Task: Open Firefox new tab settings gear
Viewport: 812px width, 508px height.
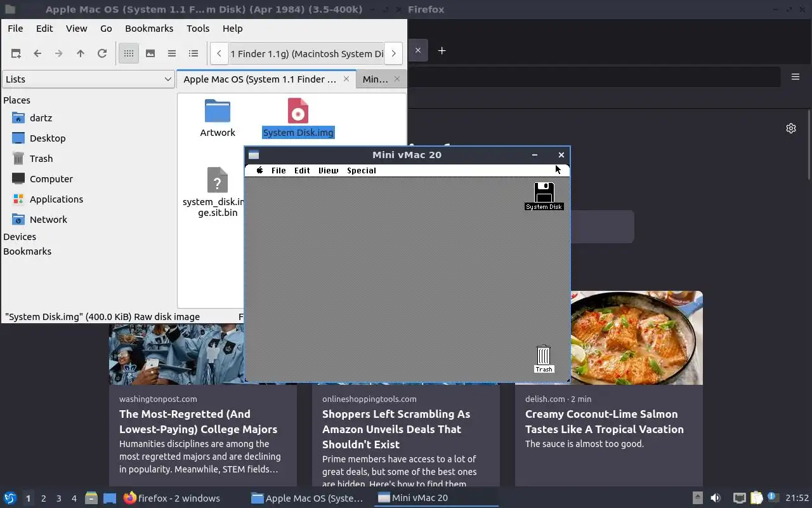Action: coord(791,128)
